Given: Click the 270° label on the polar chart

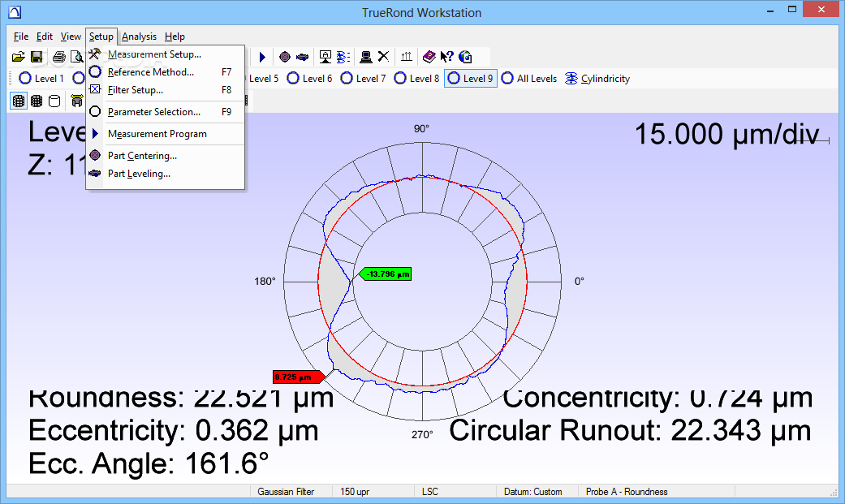Looking at the screenshot, I should [422, 434].
